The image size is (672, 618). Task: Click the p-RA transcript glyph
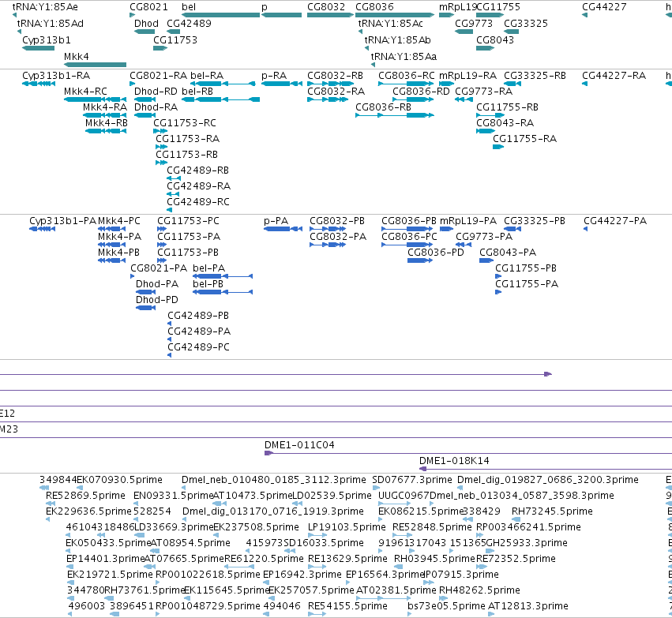(282, 84)
